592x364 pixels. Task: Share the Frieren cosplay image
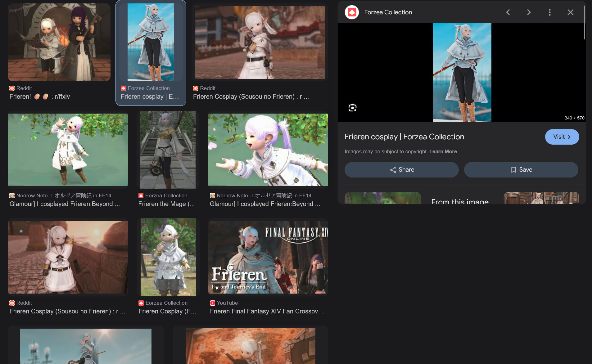pos(401,170)
